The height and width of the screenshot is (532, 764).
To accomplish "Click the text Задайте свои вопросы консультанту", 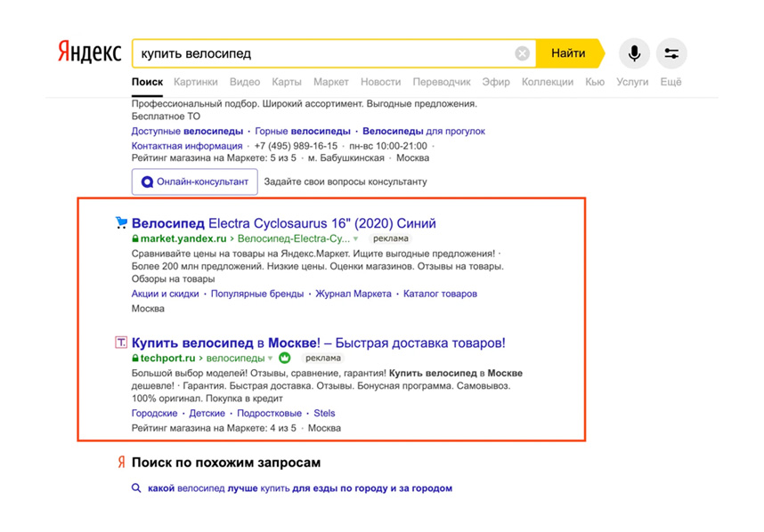I will (x=345, y=181).
